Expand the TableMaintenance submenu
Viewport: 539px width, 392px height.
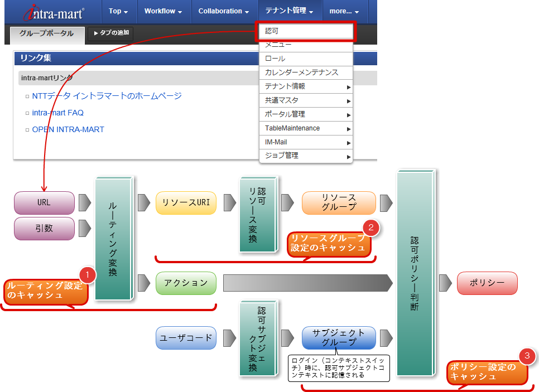(306, 128)
